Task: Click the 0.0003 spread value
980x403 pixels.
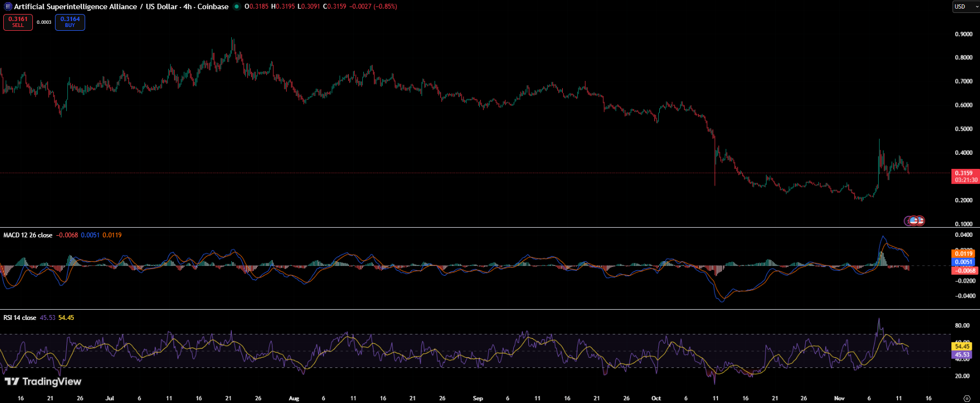Action: pyautogui.click(x=44, y=22)
